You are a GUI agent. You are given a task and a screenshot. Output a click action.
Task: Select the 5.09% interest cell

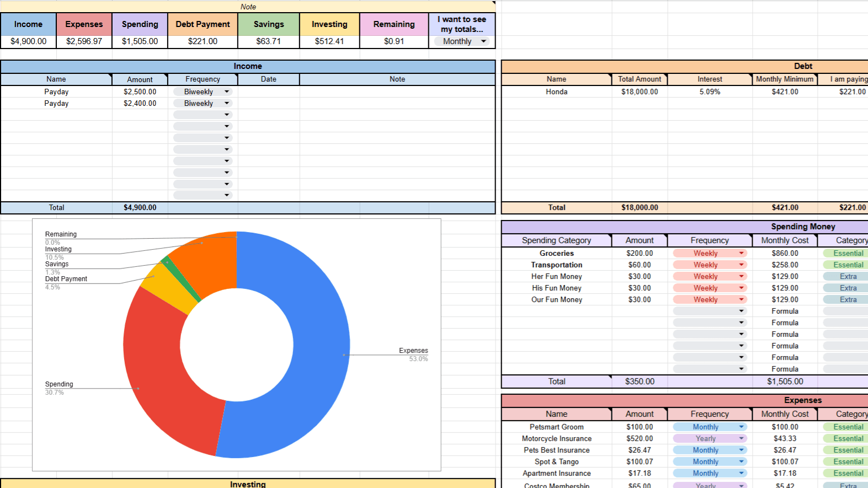coord(710,92)
